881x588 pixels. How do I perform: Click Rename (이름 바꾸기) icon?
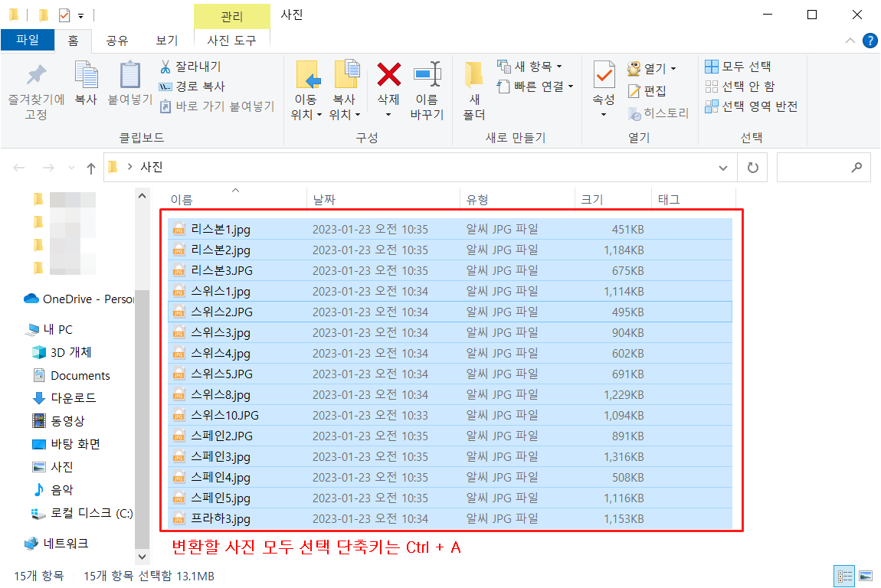pyautogui.click(x=427, y=75)
